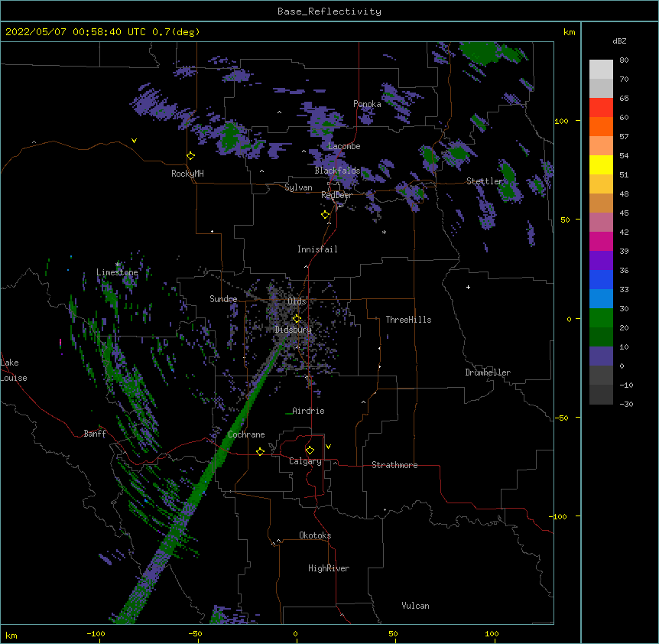The width and height of the screenshot is (659, 644).
Task: Click the ThreeHills town label
Action: coord(408,320)
